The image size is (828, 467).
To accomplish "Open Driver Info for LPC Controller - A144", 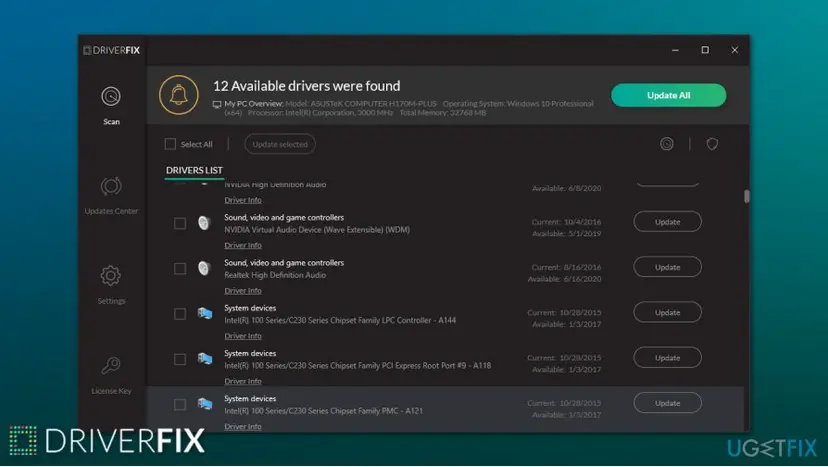I will pos(243,336).
